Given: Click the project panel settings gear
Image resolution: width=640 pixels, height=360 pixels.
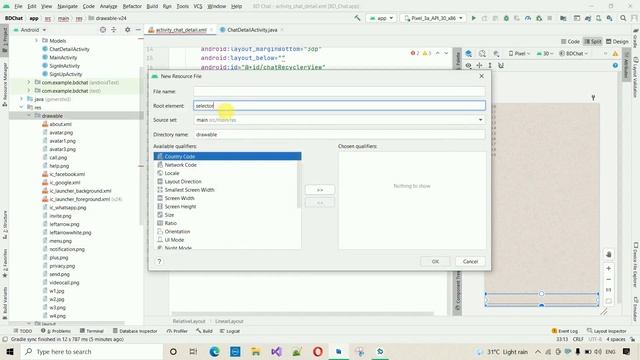Looking at the screenshot, I should tap(127, 30).
